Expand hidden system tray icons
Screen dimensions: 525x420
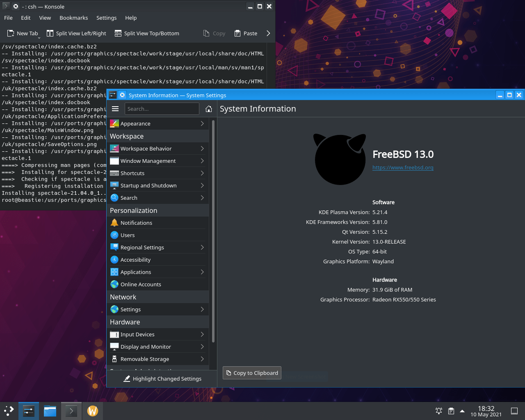tap(462, 411)
